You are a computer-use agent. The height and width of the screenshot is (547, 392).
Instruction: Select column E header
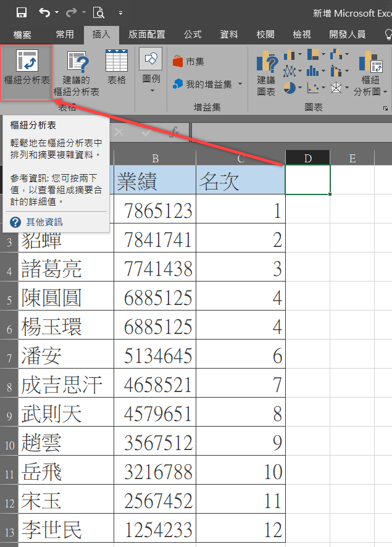click(x=352, y=158)
